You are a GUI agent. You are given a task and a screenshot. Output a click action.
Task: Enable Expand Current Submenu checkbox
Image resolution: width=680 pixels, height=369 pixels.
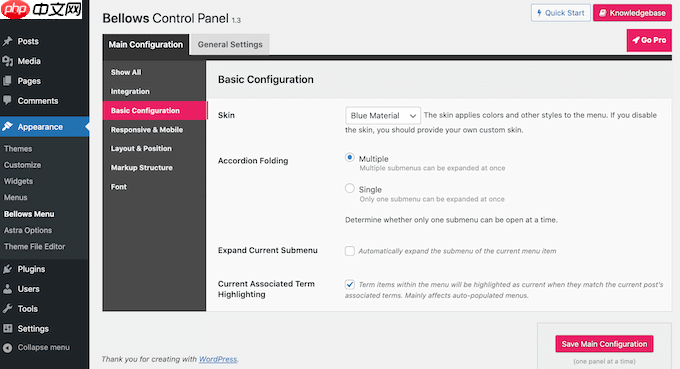click(x=350, y=251)
